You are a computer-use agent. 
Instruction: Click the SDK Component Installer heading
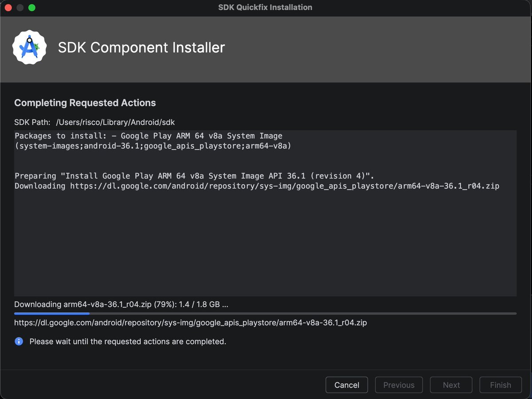coord(141,47)
